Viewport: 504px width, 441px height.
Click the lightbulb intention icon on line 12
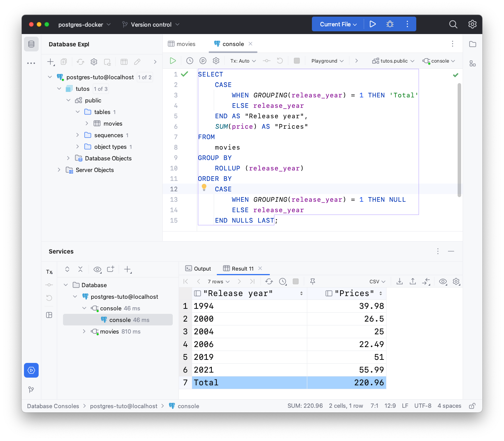tap(204, 187)
